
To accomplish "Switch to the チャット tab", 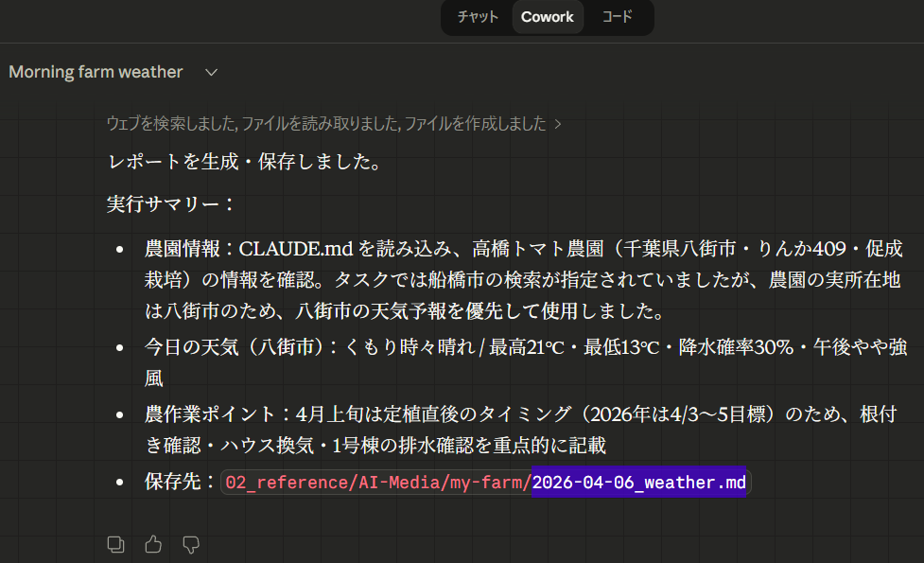I will (477, 16).
